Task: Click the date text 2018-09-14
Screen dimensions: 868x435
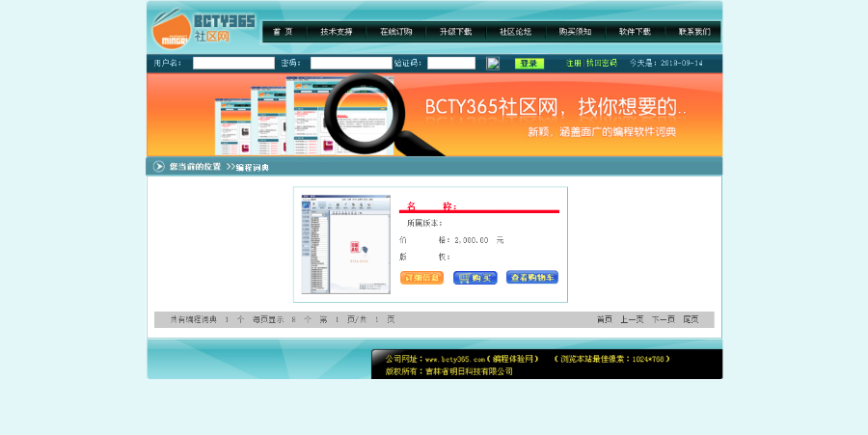Action: [x=682, y=63]
